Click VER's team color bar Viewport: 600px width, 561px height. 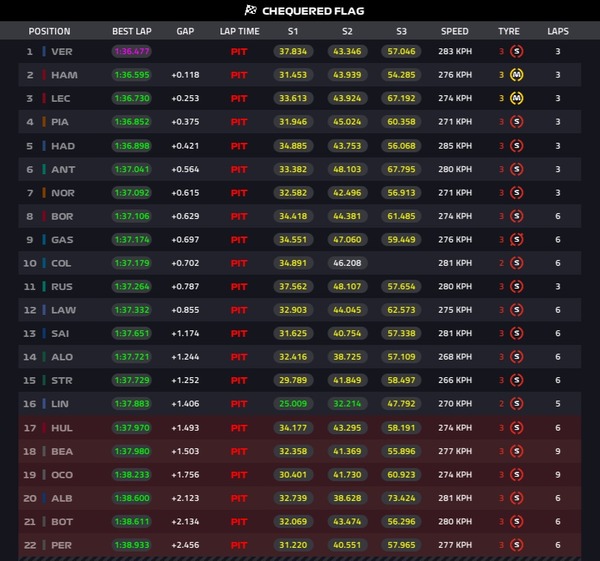click(44, 51)
